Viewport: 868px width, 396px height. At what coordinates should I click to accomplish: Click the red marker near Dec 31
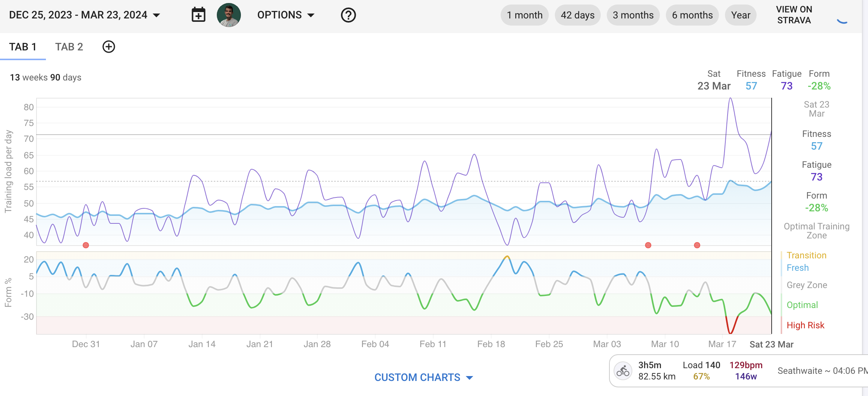(x=86, y=245)
